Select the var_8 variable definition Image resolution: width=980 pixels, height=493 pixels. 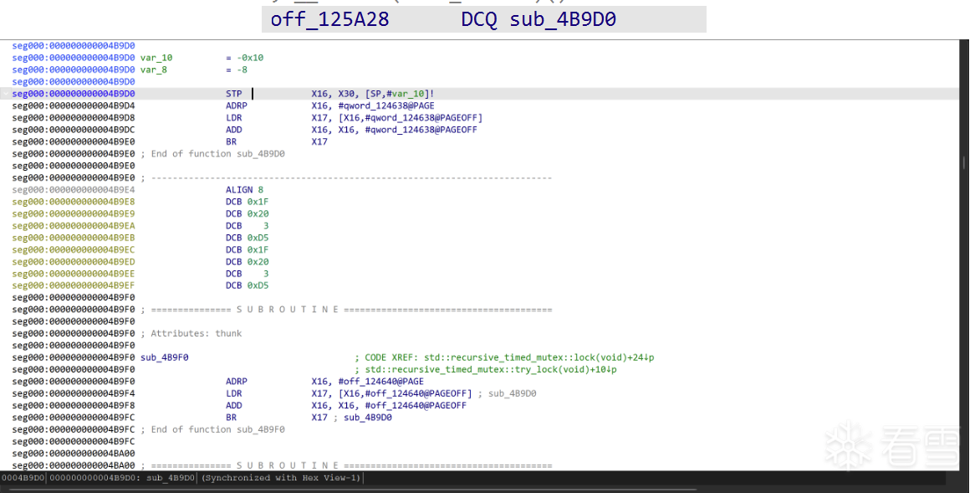(x=154, y=69)
